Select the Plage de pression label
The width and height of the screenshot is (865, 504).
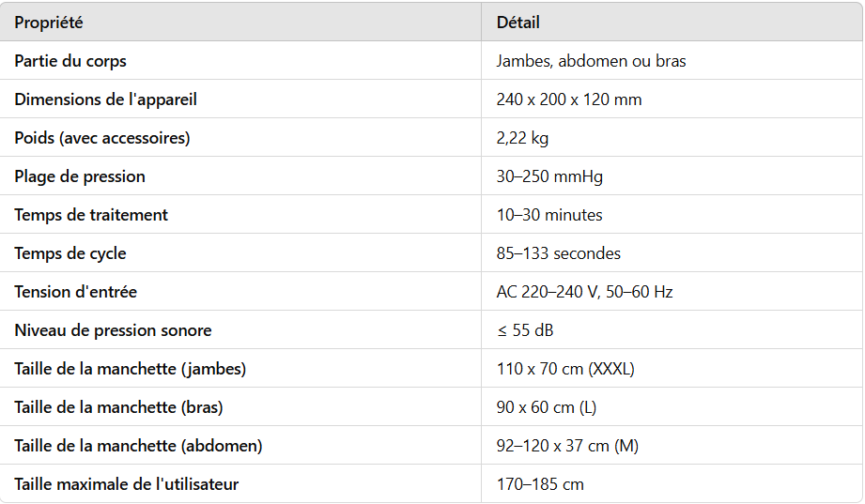(80, 176)
